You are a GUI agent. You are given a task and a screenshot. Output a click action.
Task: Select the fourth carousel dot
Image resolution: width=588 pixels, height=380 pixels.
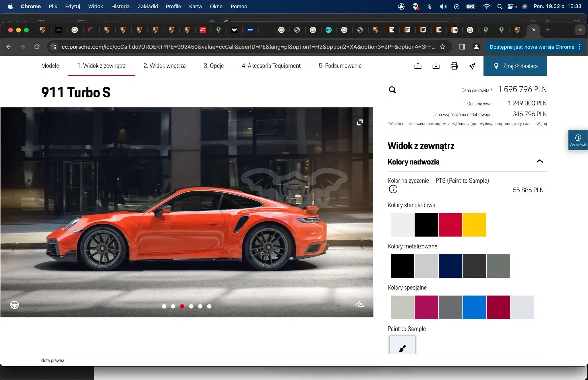(x=191, y=306)
